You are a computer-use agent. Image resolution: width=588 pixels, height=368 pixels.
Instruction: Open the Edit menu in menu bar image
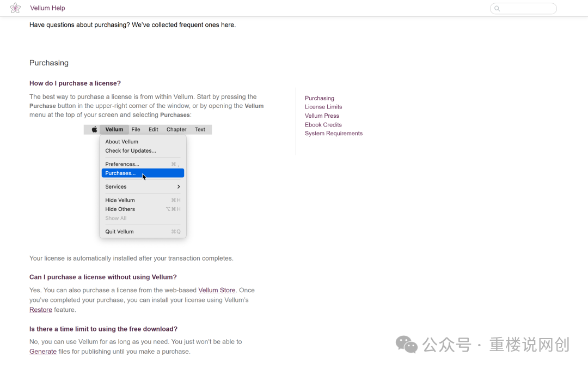[154, 129]
